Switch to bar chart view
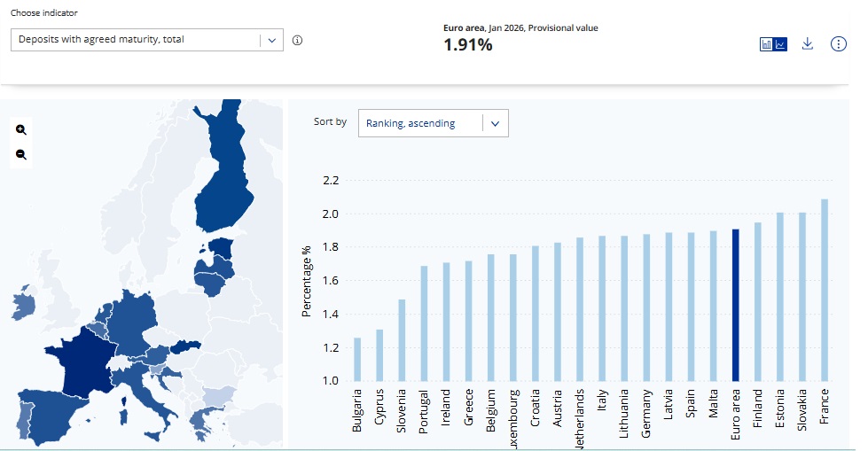The height and width of the screenshot is (451, 868). click(766, 44)
